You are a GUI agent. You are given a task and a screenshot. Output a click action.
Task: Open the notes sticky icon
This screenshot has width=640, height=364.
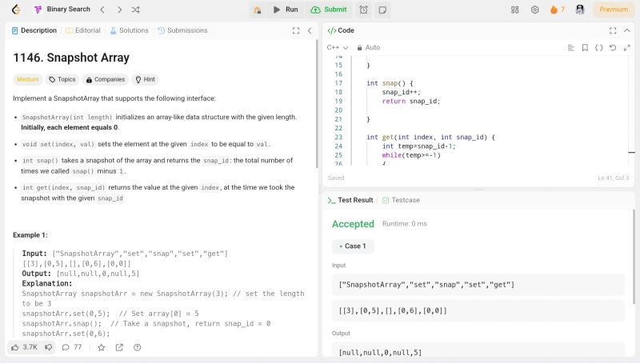tap(382, 10)
